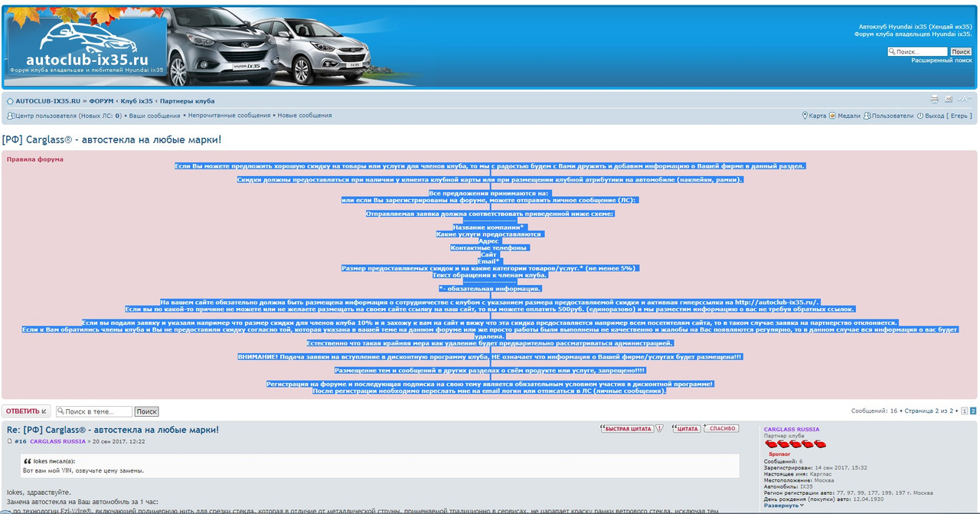The image size is (980, 514).
Task: Open Расширенный поиск advanced search link
Action: point(941,61)
